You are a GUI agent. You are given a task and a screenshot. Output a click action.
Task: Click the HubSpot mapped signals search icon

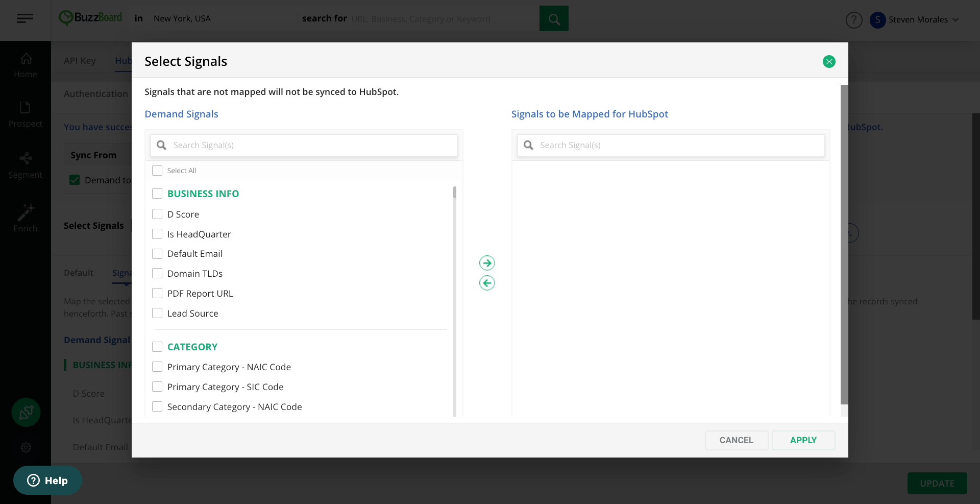click(528, 145)
